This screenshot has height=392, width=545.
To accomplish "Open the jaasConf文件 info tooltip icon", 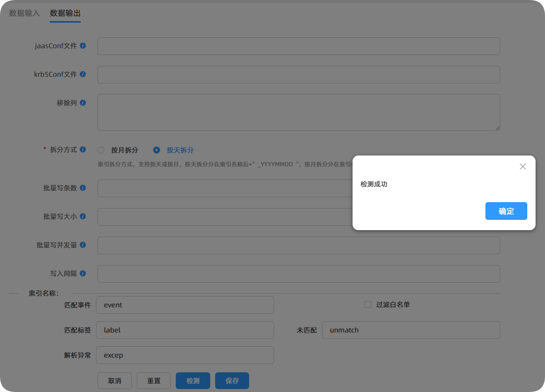I will pyautogui.click(x=83, y=45).
